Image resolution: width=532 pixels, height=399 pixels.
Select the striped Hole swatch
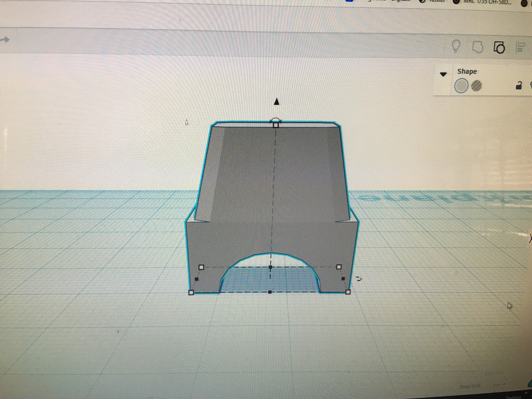[x=476, y=86]
